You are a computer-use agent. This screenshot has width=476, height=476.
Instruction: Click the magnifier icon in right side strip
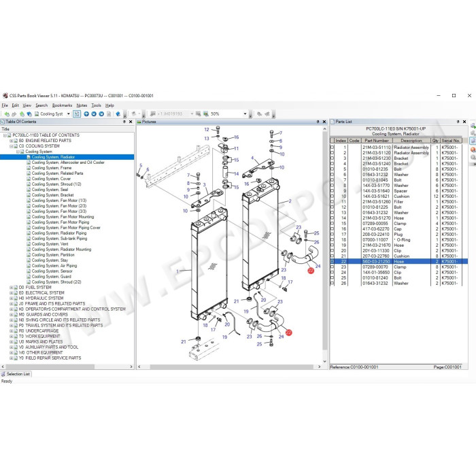point(473,157)
